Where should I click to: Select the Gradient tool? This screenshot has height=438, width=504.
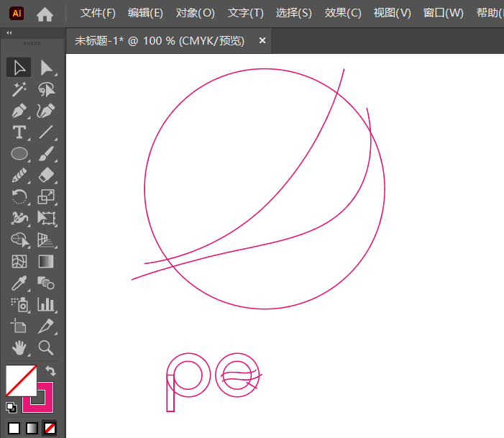46,262
